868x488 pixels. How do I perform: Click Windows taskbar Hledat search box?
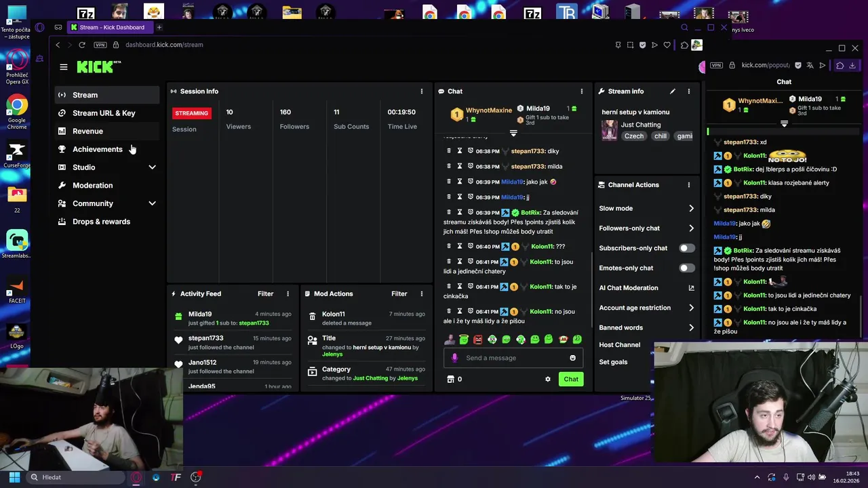point(75,477)
